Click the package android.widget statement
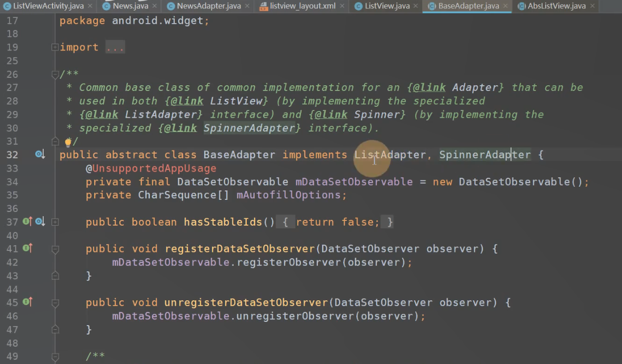The width and height of the screenshot is (622, 364). pyautogui.click(x=134, y=20)
